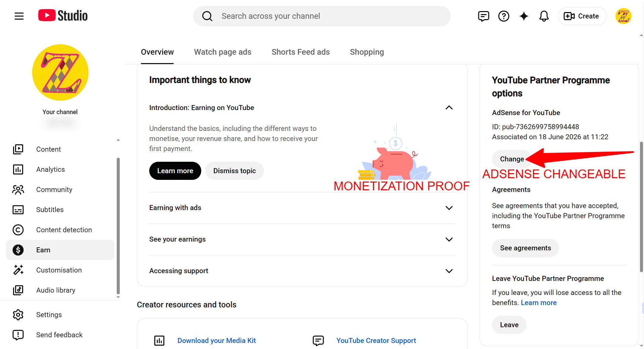
Task: Expand the Earning with ads section
Action: click(x=302, y=208)
